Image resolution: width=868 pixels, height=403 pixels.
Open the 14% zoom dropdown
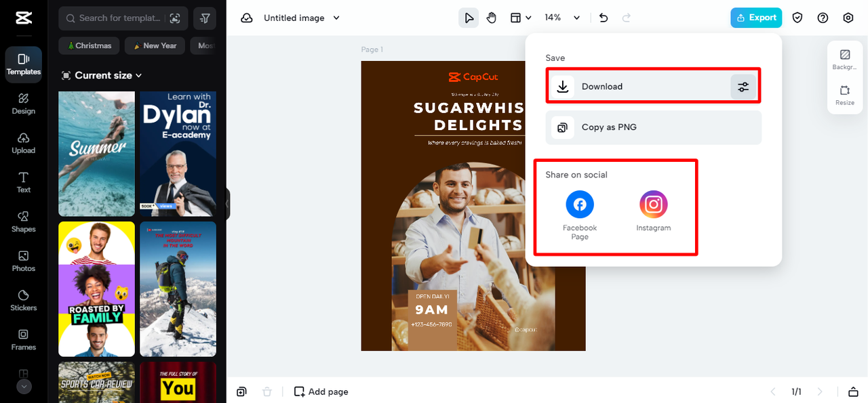(x=562, y=18)
